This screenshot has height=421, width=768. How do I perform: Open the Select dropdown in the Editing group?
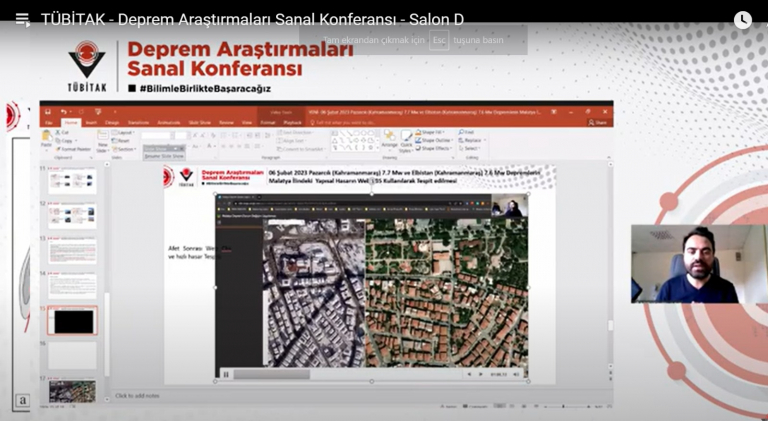pyautogui.click(x=467, y=148)
